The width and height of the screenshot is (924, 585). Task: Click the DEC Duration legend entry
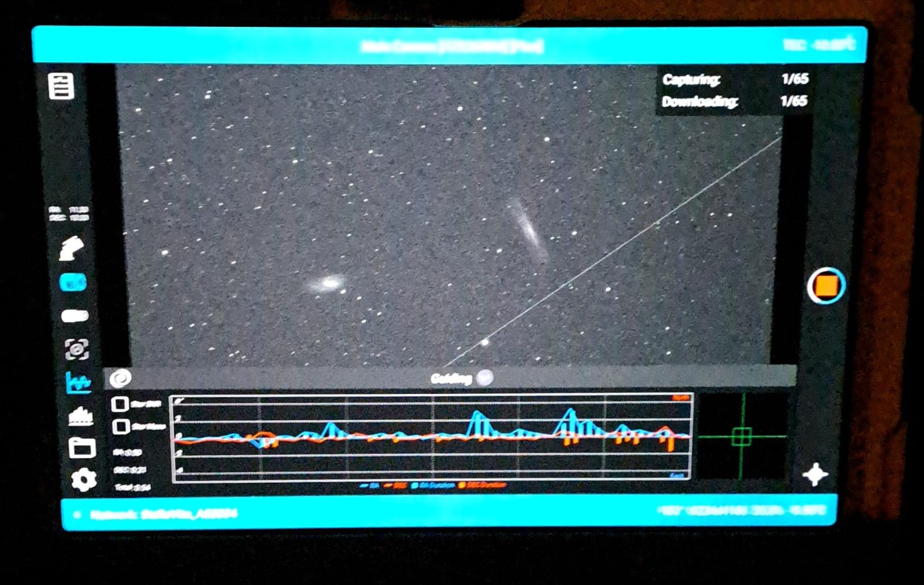[483, 486]
